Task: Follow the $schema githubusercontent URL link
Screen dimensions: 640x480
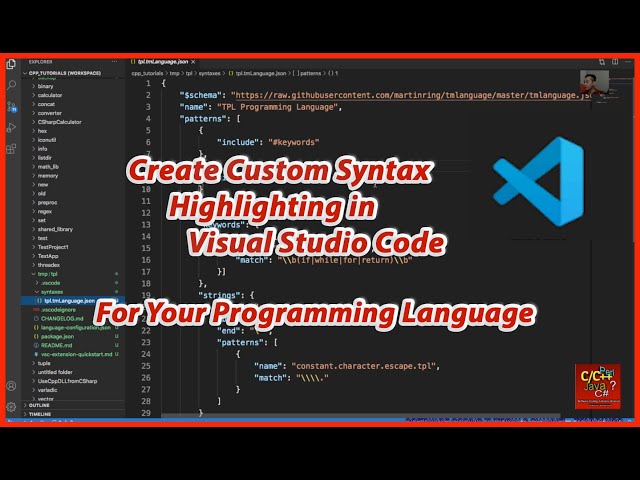Action: 413,96
